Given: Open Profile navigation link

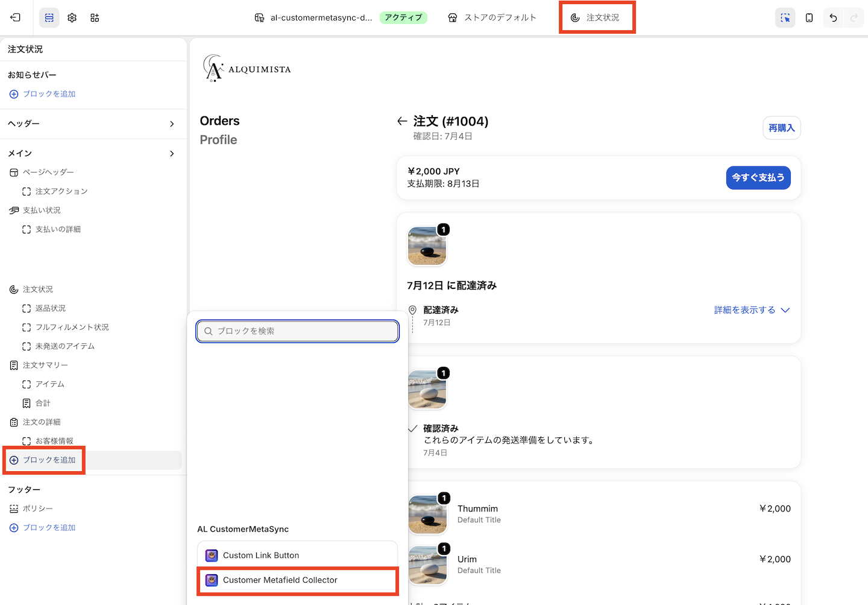Looking at the screenshot, I should (x=218, y=140).
